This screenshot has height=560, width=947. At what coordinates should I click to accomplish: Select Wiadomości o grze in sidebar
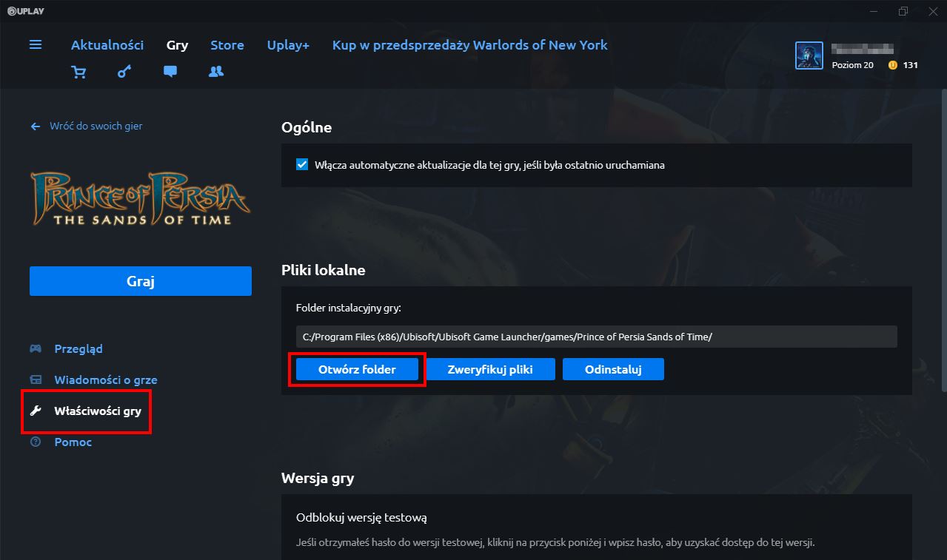coord(106,379)
